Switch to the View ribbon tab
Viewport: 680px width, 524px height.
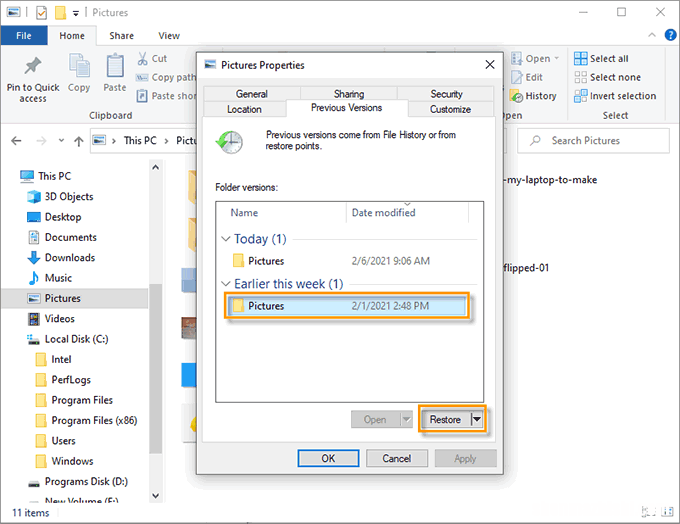(x=169, y=36)
